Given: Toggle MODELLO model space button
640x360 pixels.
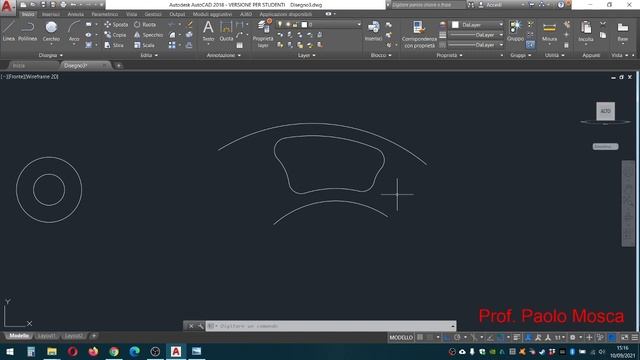Looking at the screenshot, I should point(401,337).
